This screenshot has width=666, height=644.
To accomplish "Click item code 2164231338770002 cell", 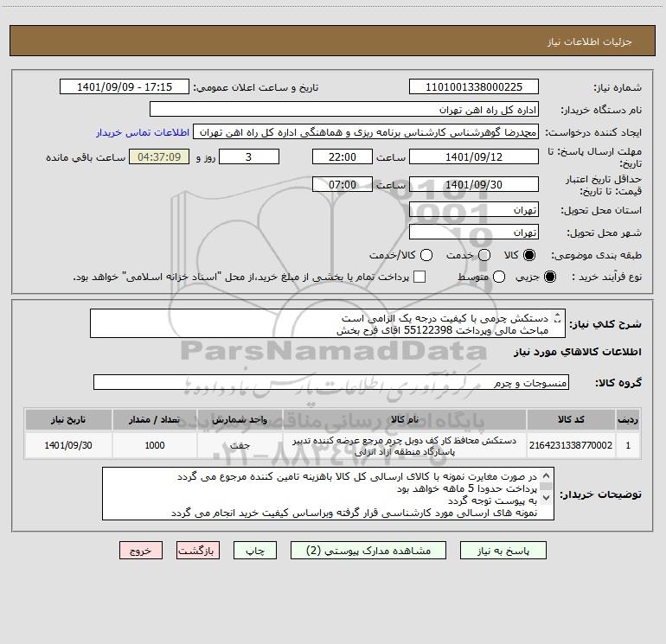I will (x=571, y=445).
